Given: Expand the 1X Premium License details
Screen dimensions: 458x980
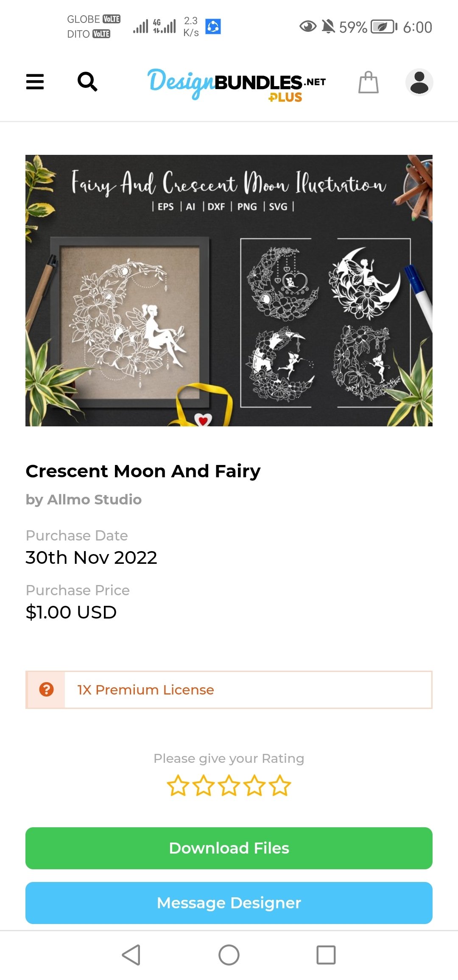Looking at the screenshot, I should (x=145, y=690).
